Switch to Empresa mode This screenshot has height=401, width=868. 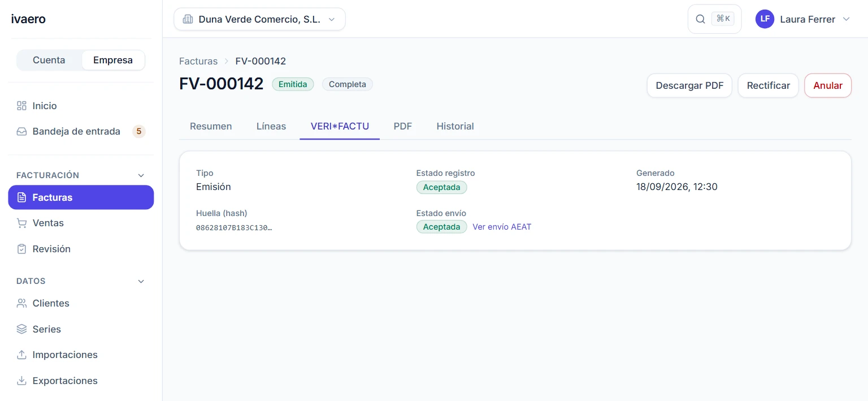point(113,60)
